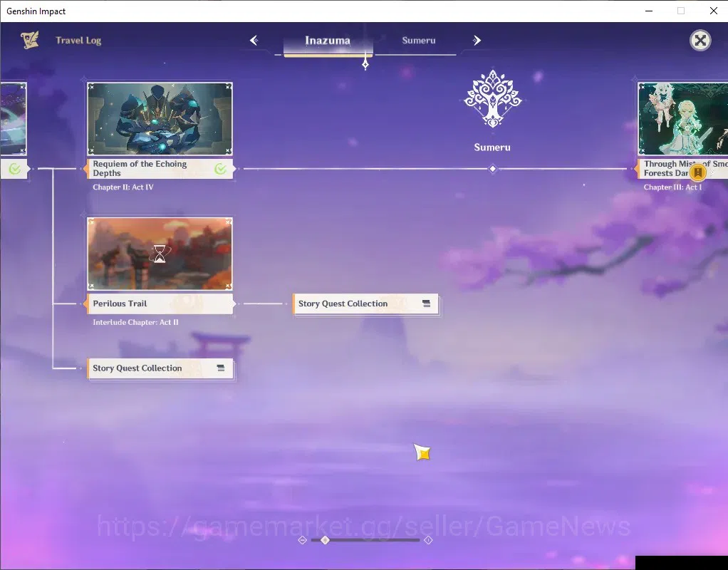The height and width of the screenshot is (570, 728).
Task: Close the Genshin Impact window
Action: coord(714,11)
